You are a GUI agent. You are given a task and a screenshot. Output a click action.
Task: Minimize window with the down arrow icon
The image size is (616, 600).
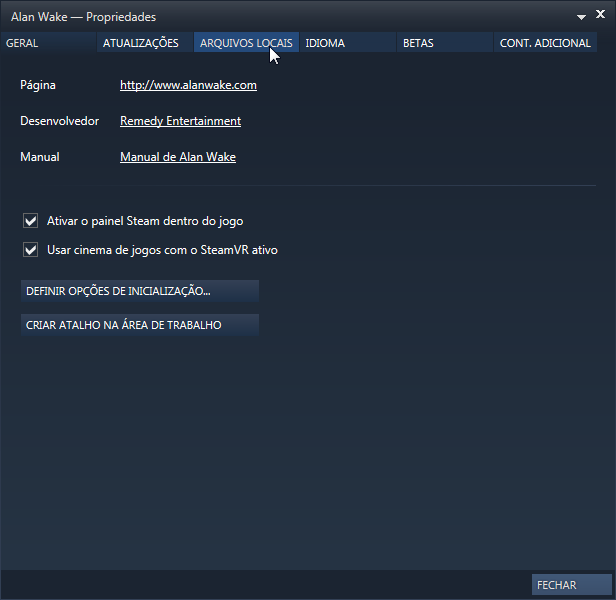point(581,17)
